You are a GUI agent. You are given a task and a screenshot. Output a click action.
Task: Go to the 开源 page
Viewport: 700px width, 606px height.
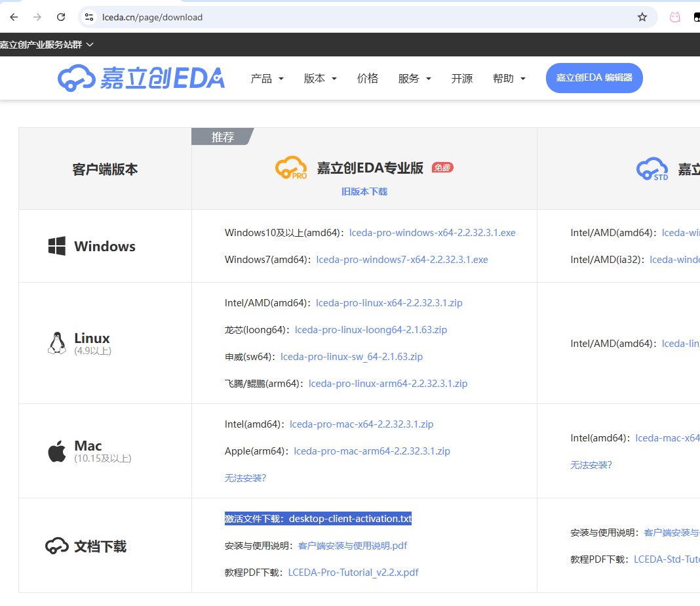click(x=461, y=79)
